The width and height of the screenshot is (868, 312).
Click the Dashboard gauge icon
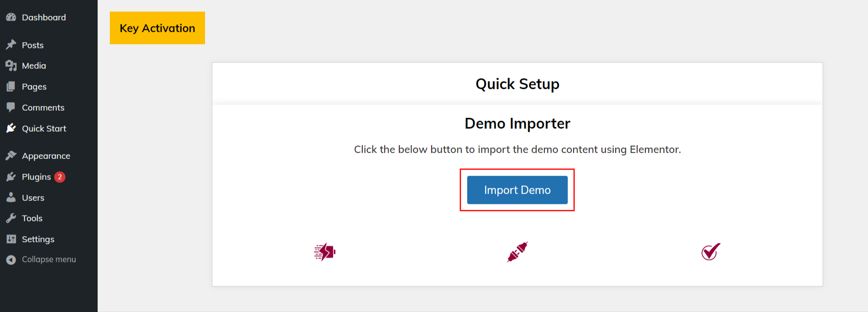pyautogui.click(x=11, y=17)
